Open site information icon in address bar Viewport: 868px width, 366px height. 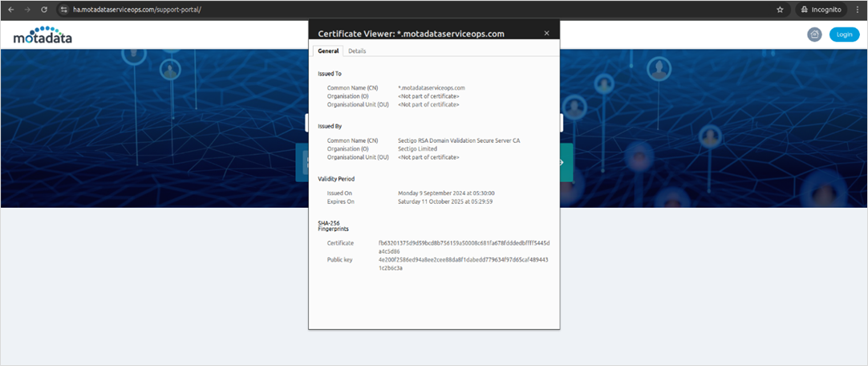[x=64, y=10]
